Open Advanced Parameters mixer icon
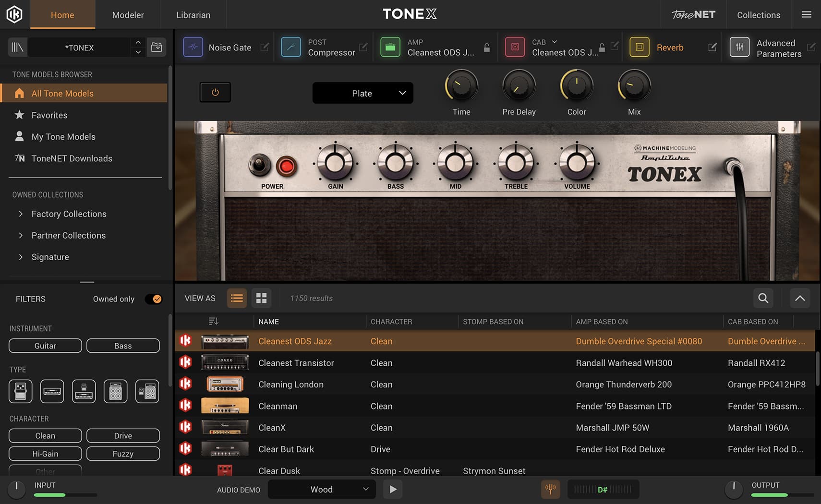Image resolution: width=821 pixels, height=504 pixels. click(x=739, y=47)
